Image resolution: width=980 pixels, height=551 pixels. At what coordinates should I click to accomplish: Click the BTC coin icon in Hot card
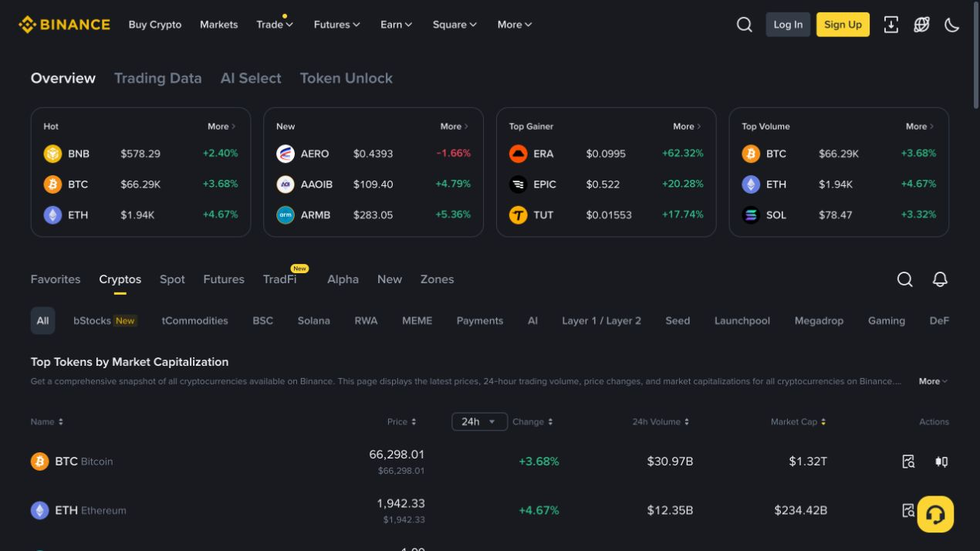(52, 184)
